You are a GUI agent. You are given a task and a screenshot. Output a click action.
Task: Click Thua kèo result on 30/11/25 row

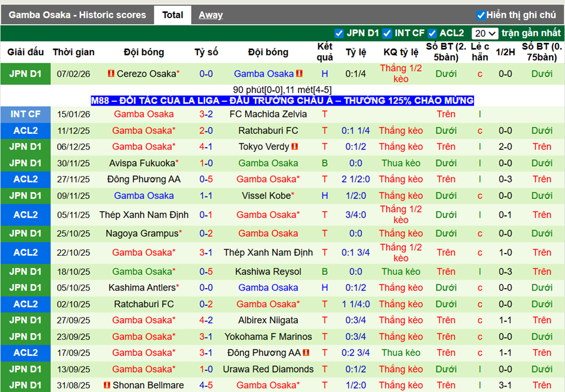(401, 163)
